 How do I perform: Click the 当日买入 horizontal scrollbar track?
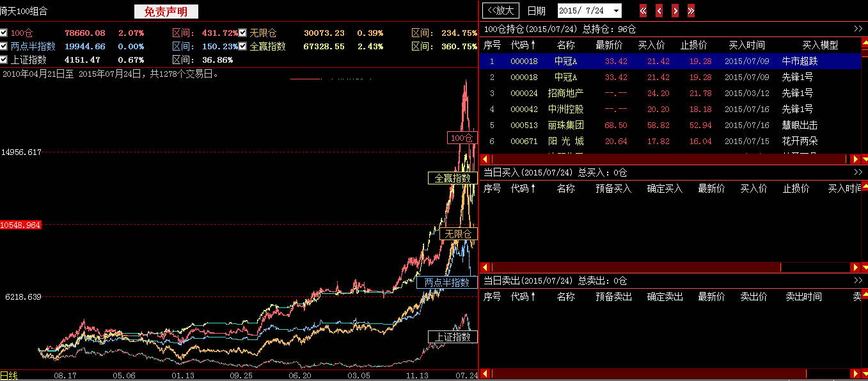640,267
